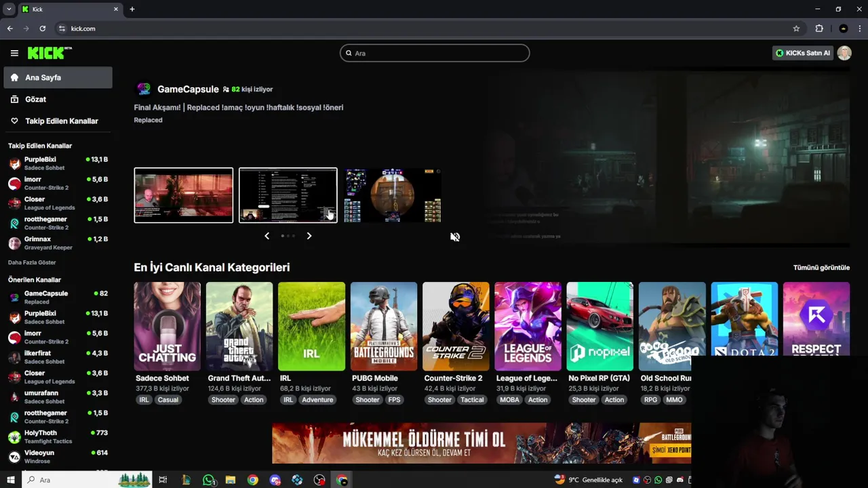Screen dimensions: 868x488
Task: Open the tab search dropdown arrow
Action: pos(9,9)
